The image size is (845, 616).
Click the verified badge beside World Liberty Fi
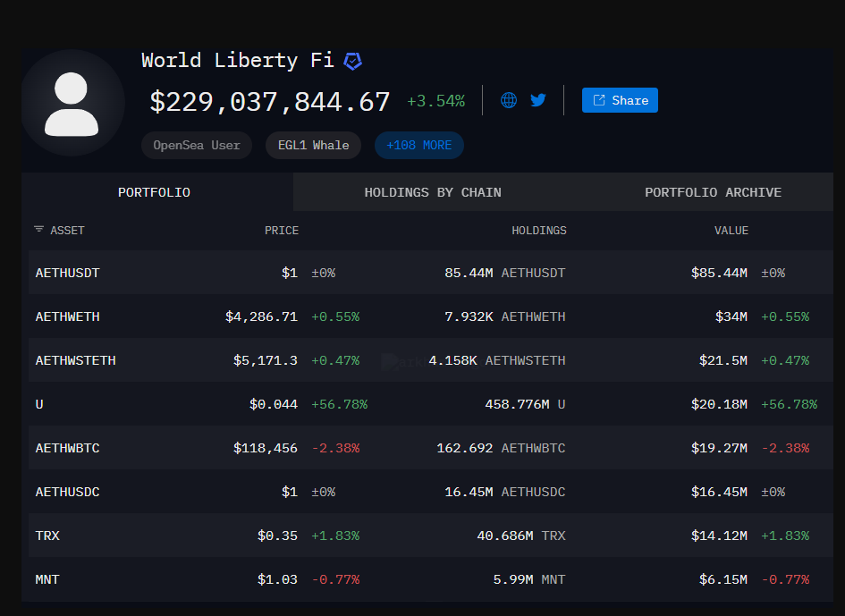[353, 61]
